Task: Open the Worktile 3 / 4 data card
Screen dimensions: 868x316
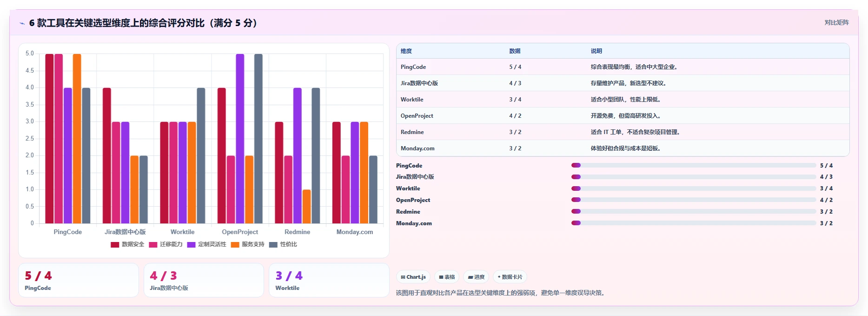Action: coord(329,280)
